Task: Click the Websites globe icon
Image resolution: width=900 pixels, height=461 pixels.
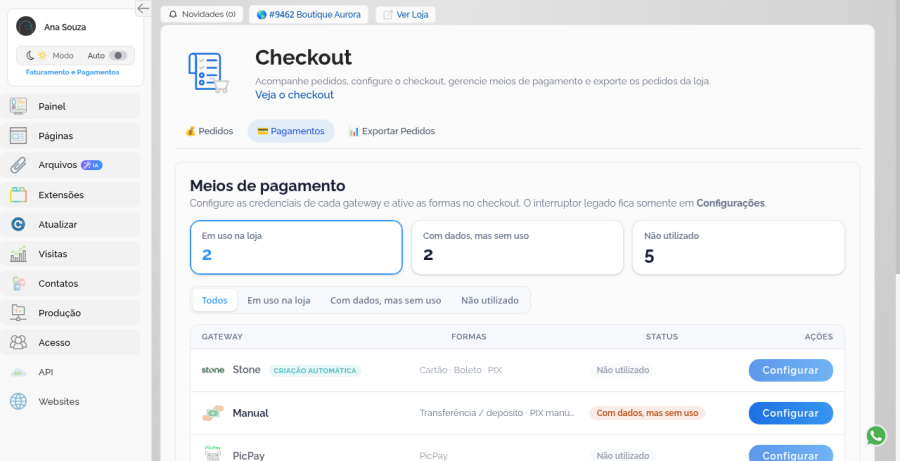Action: tap(18, 401)
